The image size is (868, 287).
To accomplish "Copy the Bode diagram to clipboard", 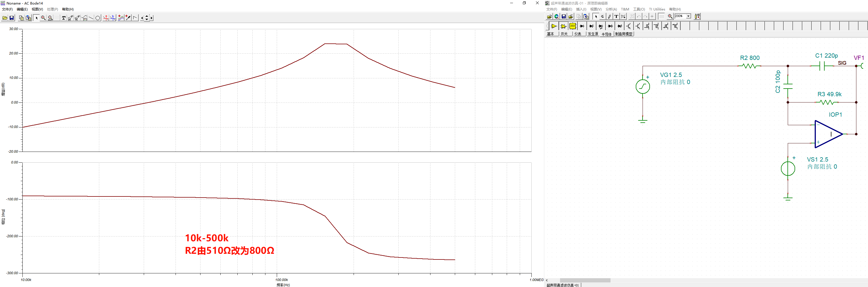I will tap(21, 18).
